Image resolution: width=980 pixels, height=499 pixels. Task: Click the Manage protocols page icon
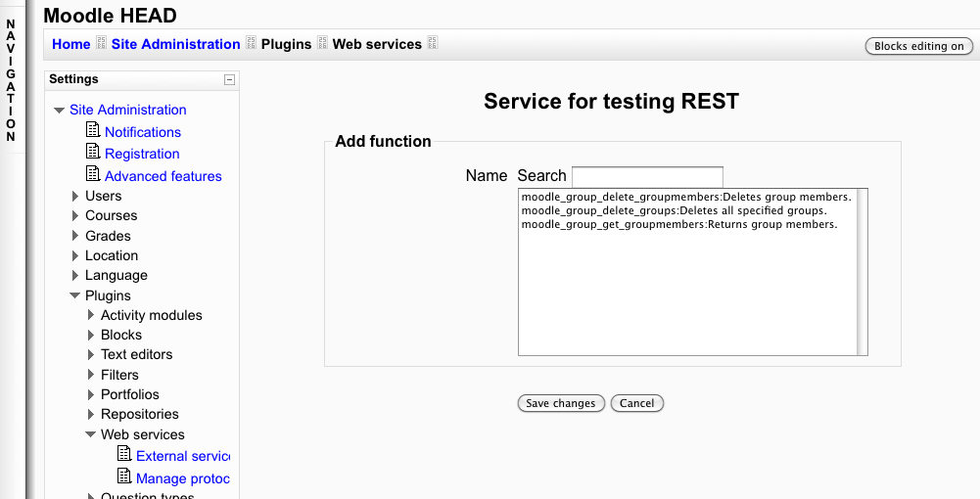pyautogui.click(x=124, y=476)
